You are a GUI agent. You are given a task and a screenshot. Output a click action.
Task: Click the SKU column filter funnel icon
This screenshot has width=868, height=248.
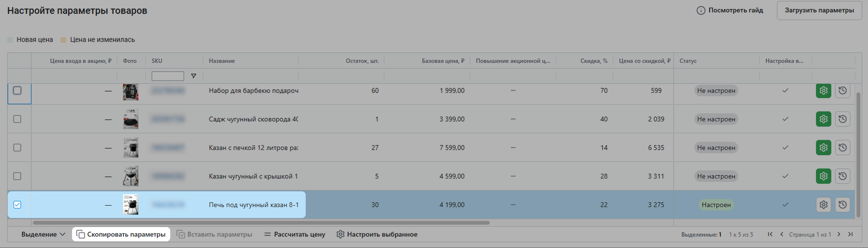[x=193, y=76]
